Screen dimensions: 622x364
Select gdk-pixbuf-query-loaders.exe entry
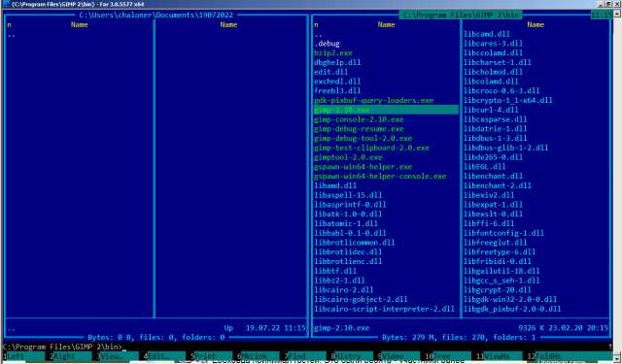click(x=373, y=101)
